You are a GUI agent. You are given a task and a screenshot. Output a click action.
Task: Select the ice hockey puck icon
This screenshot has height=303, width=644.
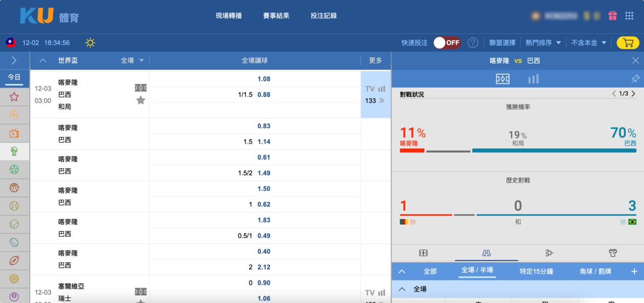(14, 242)
